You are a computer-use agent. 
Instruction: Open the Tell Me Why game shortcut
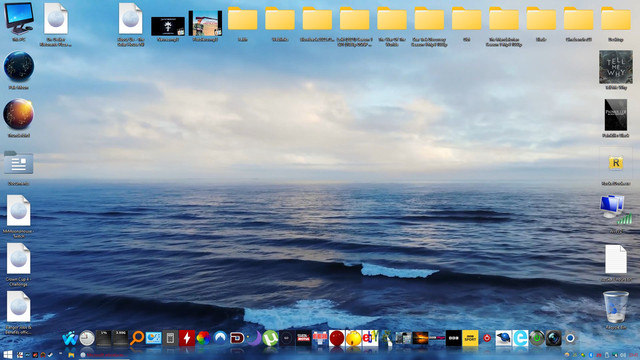point(616,67)
